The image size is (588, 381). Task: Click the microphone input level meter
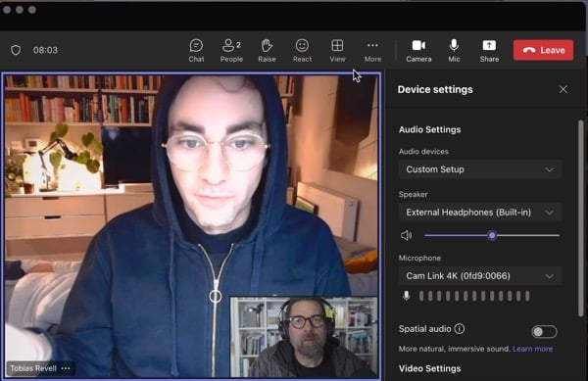pos(474,296)
